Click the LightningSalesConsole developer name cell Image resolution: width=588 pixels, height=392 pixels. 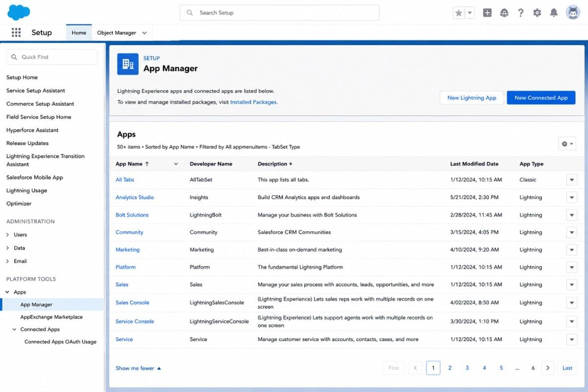[217, 303]
